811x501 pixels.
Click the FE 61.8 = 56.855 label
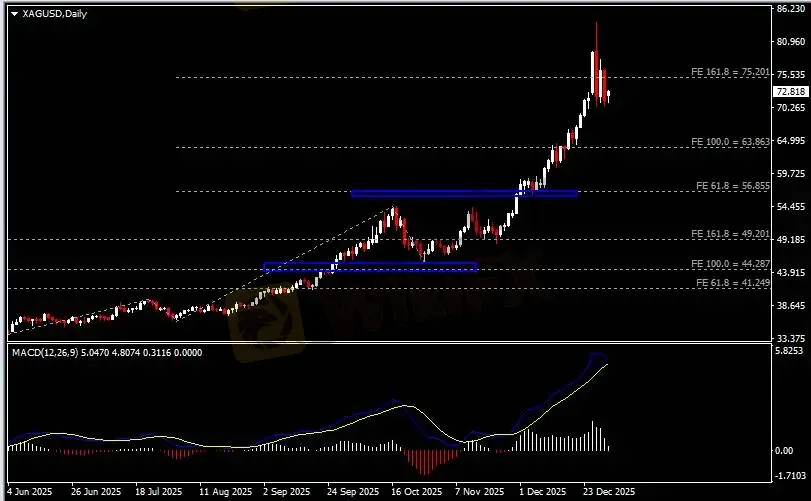pyautogui.click(x=733, y=186)
